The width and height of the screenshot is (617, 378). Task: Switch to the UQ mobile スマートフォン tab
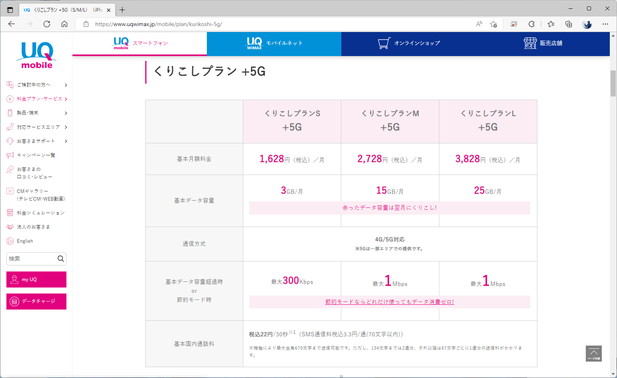(x=140, y=43)
